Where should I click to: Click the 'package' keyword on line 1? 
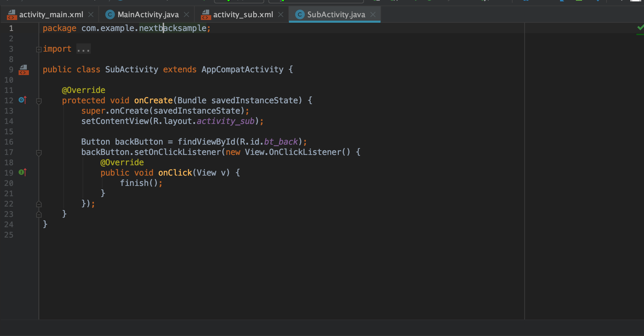(x=60, y=28)
